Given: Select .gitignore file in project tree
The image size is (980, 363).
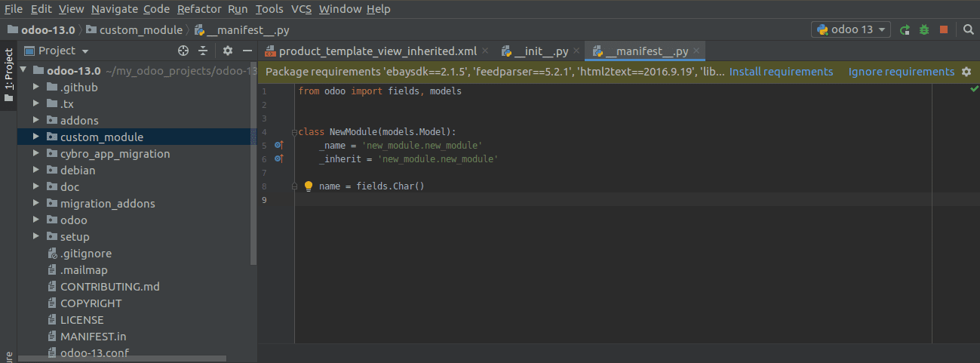Looking at the screenshot, I should click(79, 253).
